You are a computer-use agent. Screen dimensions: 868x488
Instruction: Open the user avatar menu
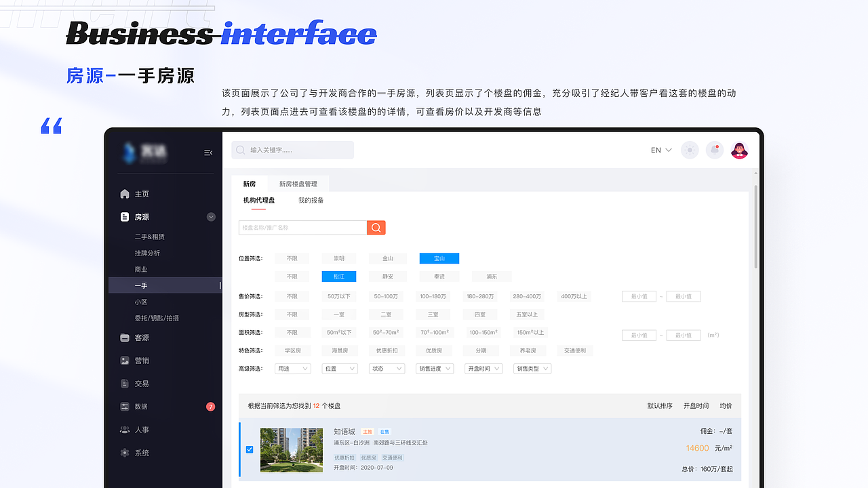(x=739, y=150)
